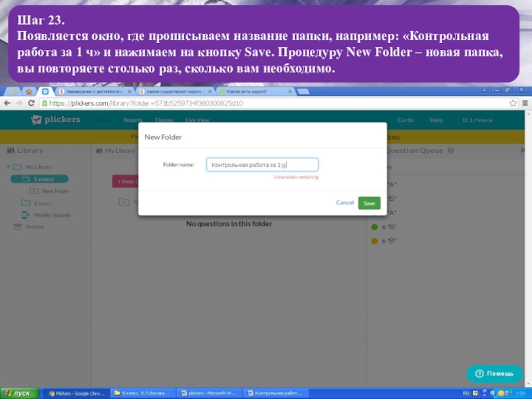Switch to plickers Microsoft Word taskbar item
Screen dimensions: 532x399
click(209, 393)
